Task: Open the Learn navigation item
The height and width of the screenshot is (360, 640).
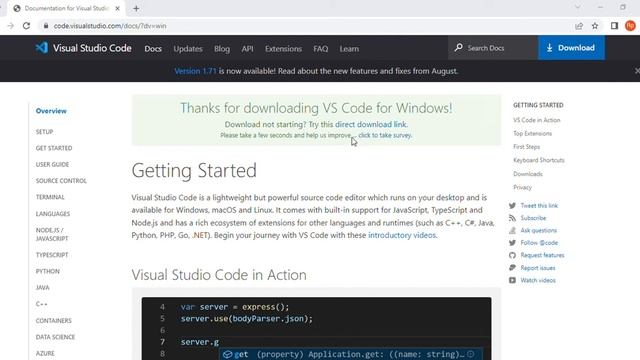Action: pos(349,49)
